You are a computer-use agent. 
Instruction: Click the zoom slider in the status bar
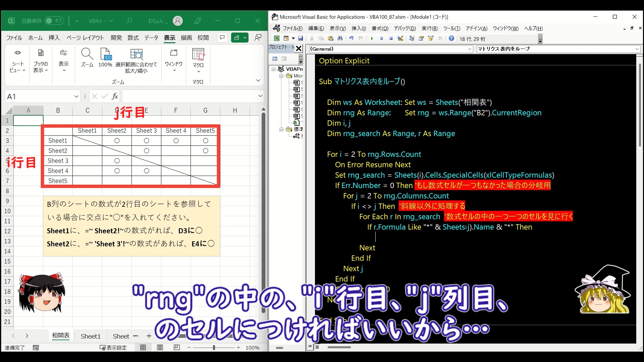214,348
